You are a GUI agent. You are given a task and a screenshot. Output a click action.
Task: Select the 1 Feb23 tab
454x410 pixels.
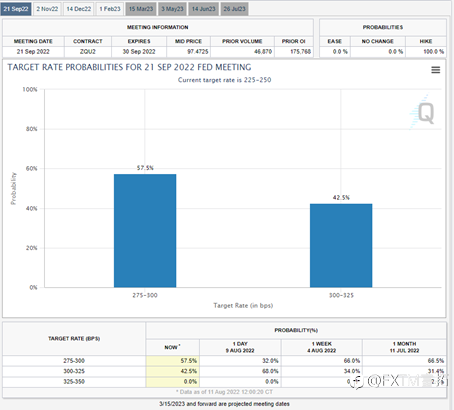click(110, 9)
